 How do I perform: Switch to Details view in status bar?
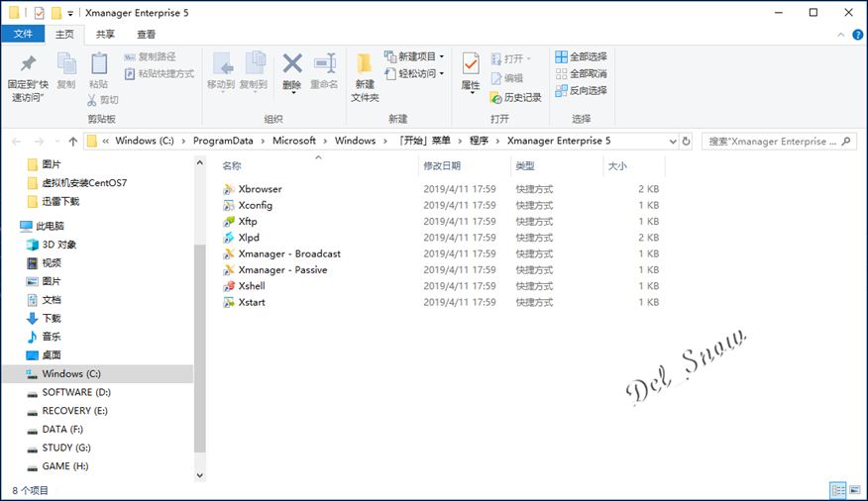(x=838, y=490)
